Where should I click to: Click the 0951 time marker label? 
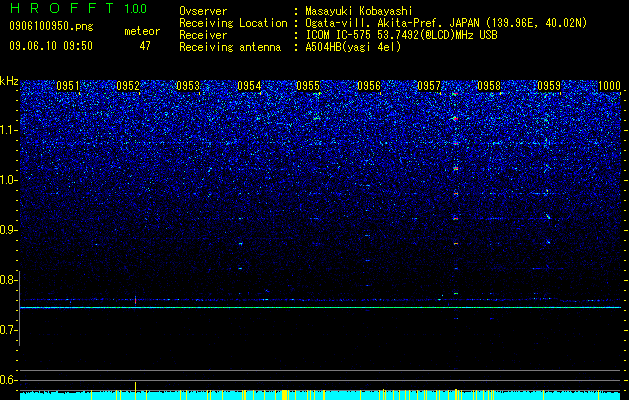click(x=68, y=86)
